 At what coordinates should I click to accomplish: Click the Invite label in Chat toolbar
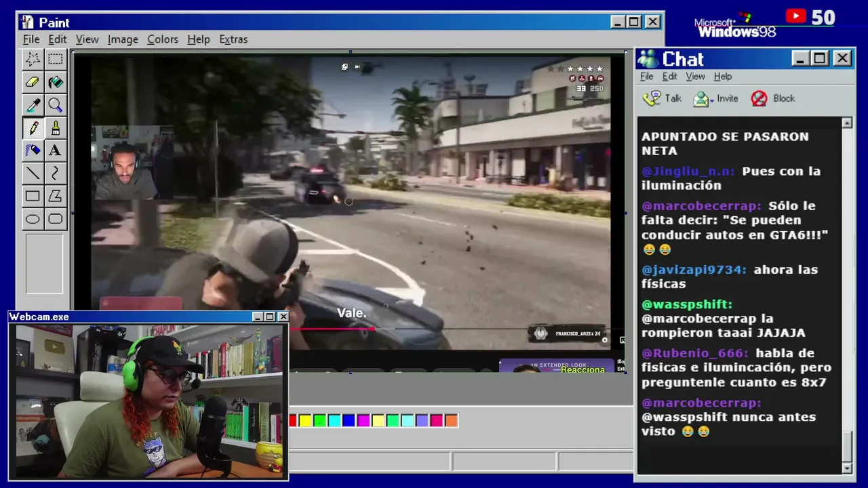click(728, 98)
